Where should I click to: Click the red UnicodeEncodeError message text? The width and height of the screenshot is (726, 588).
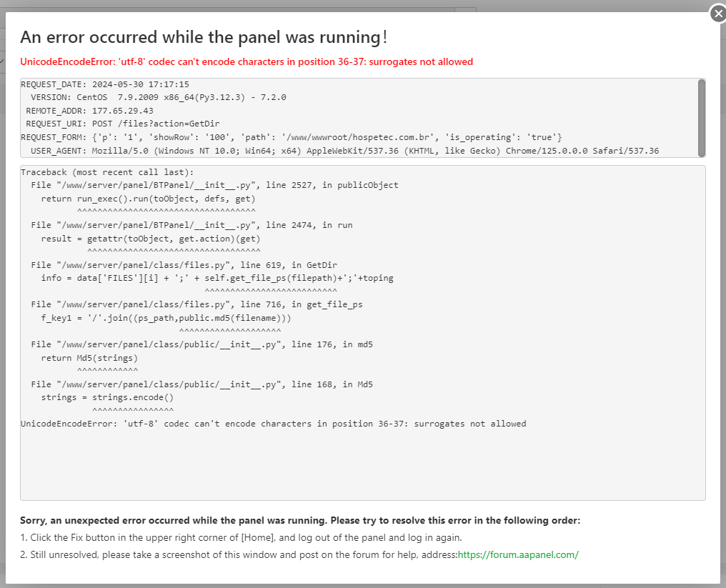[x=247, y=62]
